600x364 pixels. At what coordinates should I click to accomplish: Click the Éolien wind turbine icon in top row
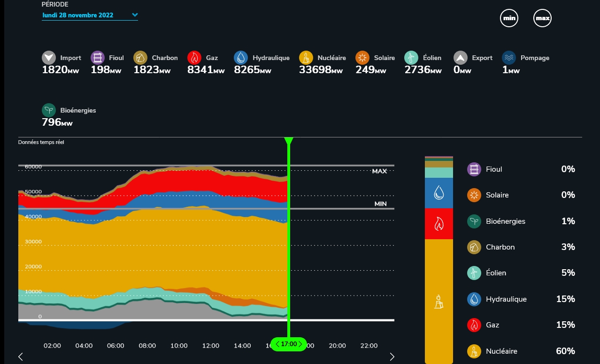411,58
